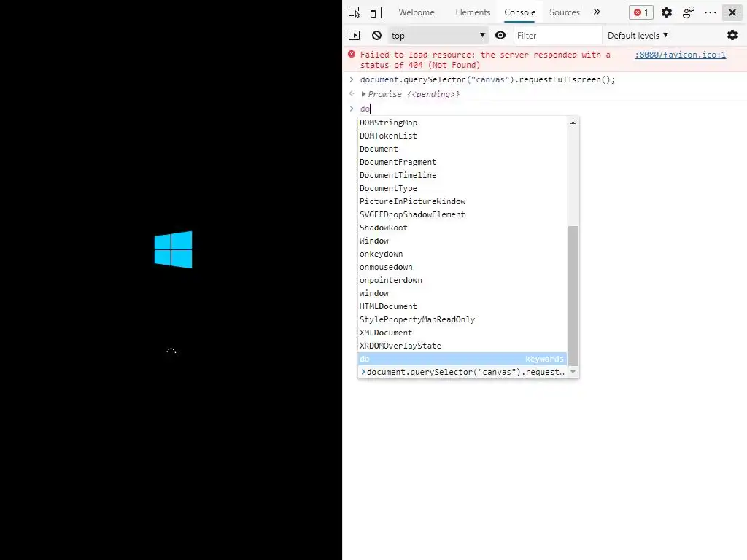
Task: Click the error count badge
Action: pos(640,12)
